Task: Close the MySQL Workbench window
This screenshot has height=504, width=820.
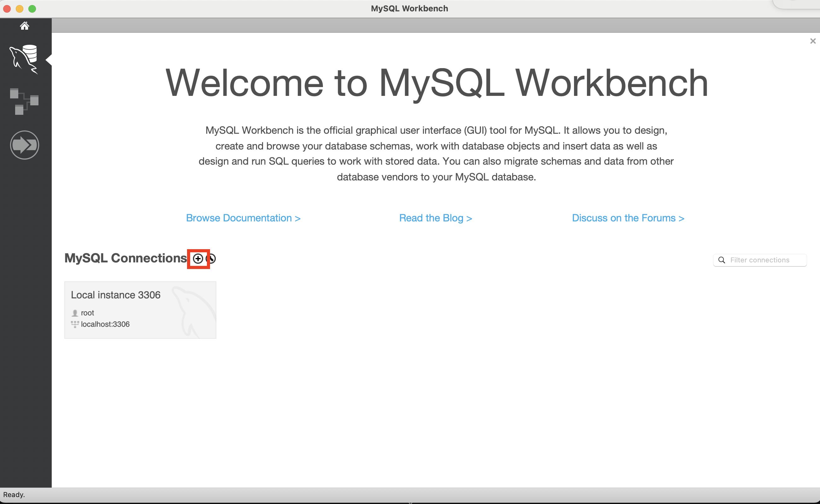Action: (7, 9)
